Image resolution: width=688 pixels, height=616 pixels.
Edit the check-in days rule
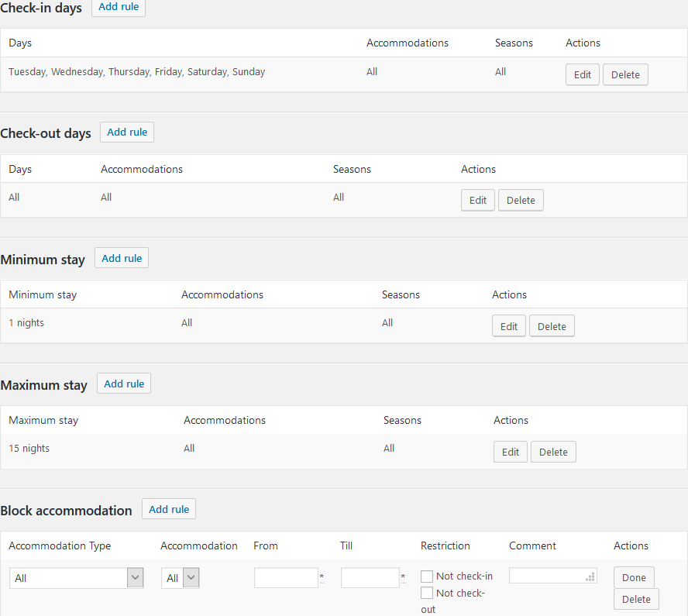583,74
